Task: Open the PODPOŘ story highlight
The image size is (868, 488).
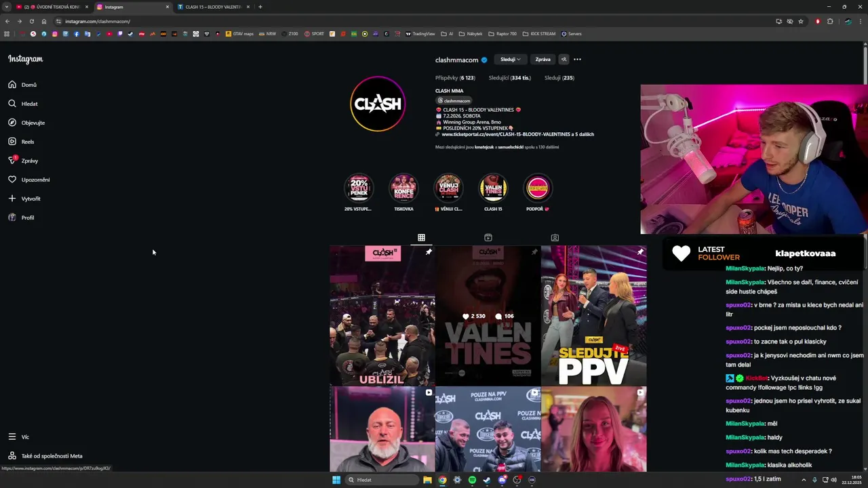Action: point(538,188)
